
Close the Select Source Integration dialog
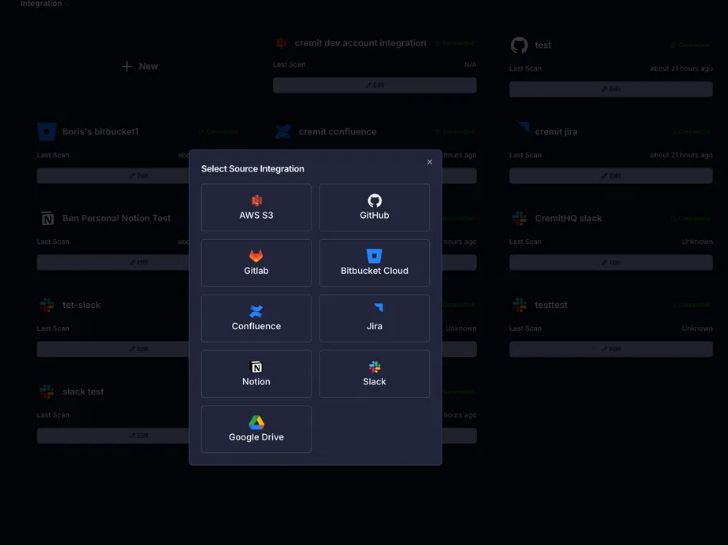click(x=429, y=162)
